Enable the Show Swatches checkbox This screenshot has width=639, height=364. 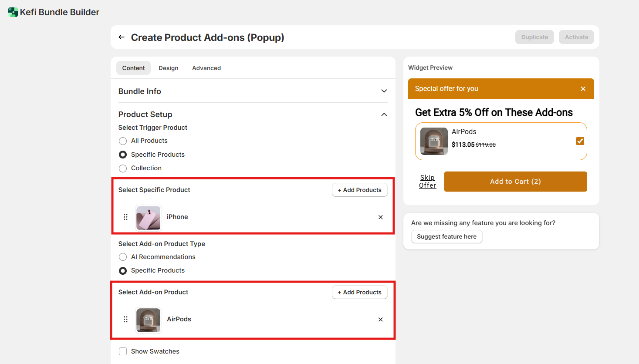point(123,351)
